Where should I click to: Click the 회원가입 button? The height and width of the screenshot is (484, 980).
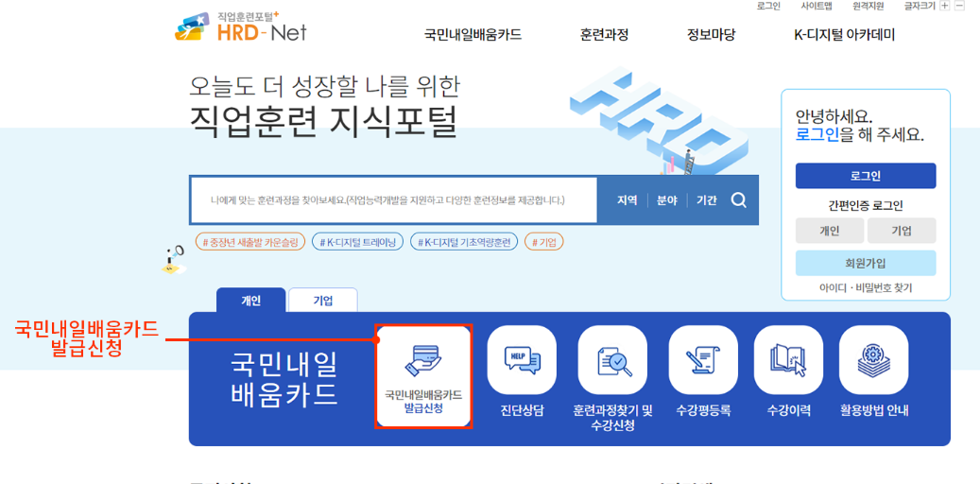point(866,263)
